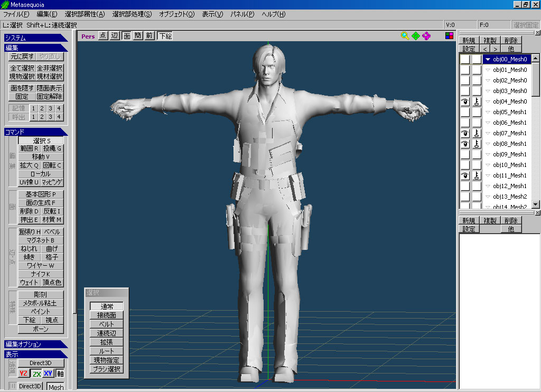This screenshot has height=392, width=541.
Task: Click the 連続辺 selection mode button
Action: click(x=107, y=333)
